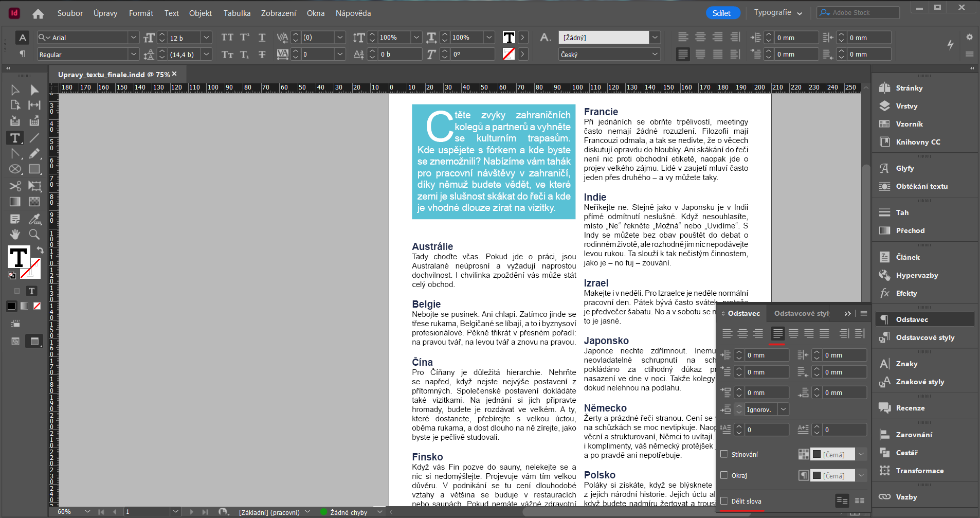This screenshot has width=980, height=518.
Task: Enable the Dělit slova checkbox
Action: 725,501
